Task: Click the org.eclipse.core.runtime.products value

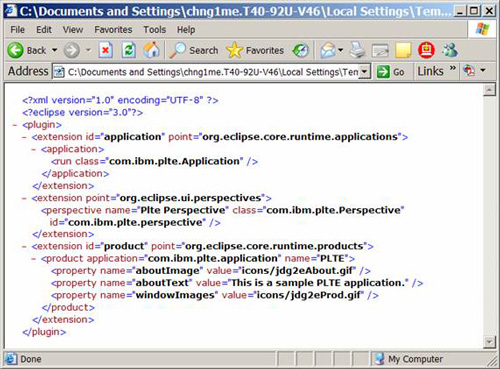Action: coord(274,246)
